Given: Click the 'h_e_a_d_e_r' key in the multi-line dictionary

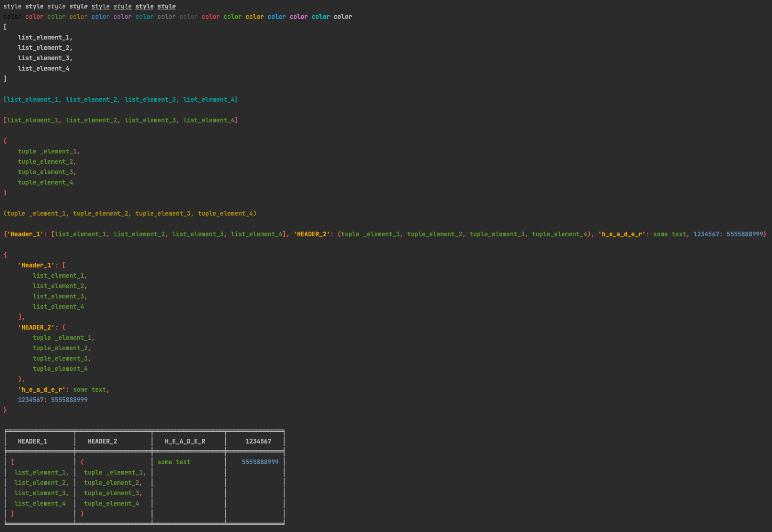Looking at the screenshot, I should pos(41,389).
